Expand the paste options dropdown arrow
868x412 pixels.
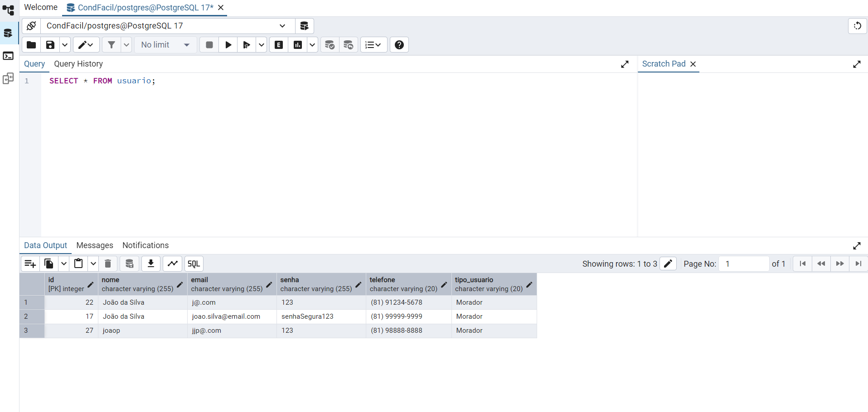(93, 263)
